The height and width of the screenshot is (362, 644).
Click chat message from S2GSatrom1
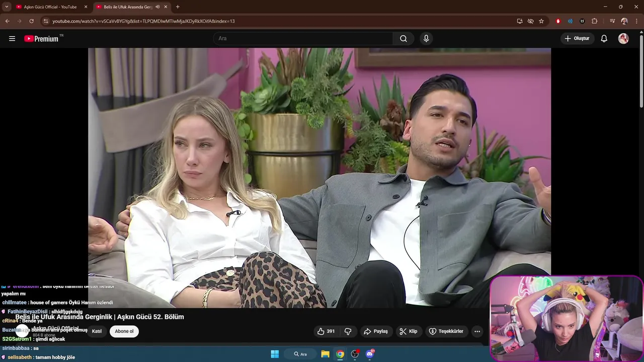click(34, 339)
